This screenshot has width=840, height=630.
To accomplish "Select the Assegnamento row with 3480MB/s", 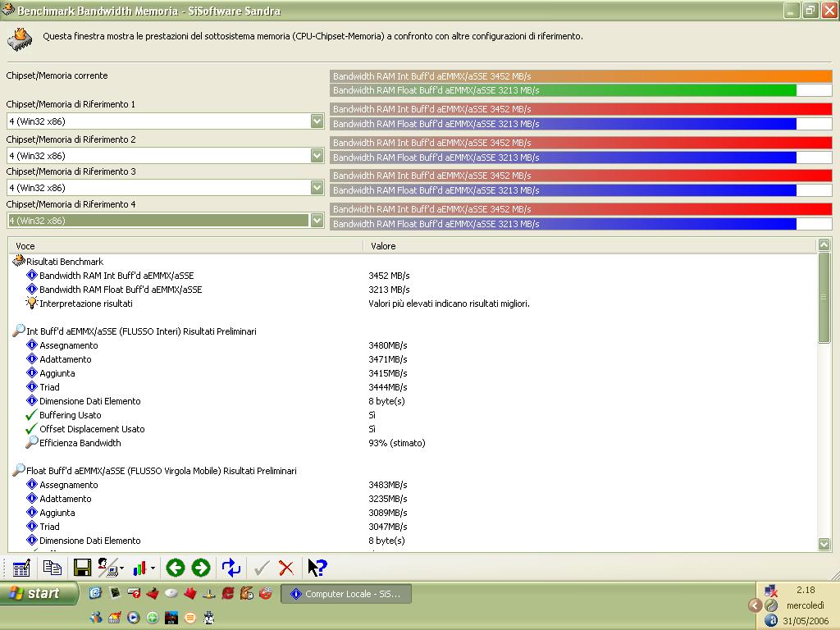I will click(x=69, y=345).
